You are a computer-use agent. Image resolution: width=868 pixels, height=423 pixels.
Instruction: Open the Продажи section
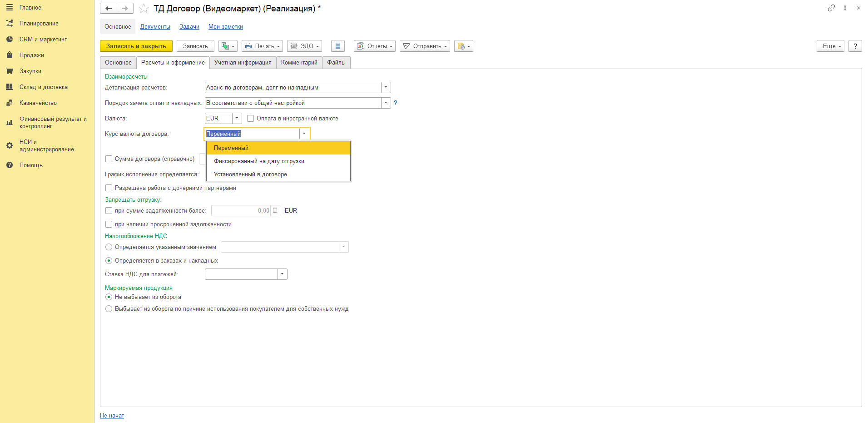coord(31,55)
